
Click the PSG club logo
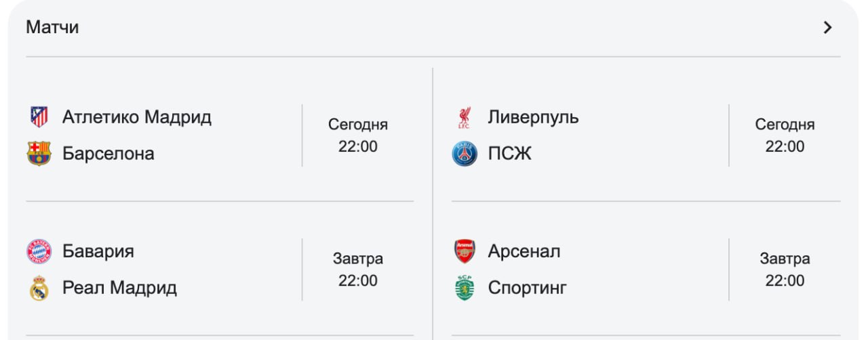pyautogui.click(x=465, y=154)
